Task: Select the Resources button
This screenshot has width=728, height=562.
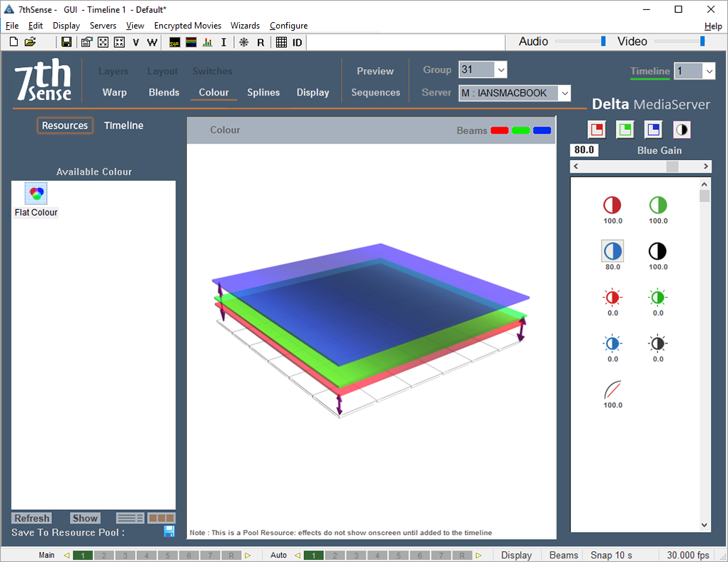Action: [65, 126]
